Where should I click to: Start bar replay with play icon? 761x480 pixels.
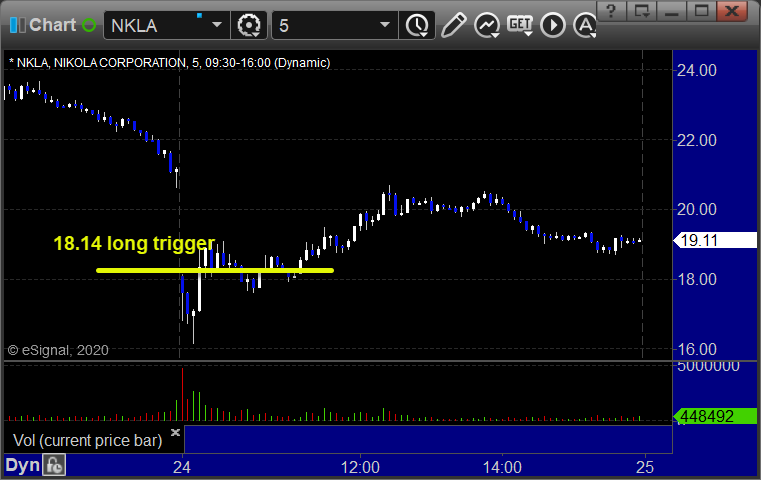(x=553, y=25)
